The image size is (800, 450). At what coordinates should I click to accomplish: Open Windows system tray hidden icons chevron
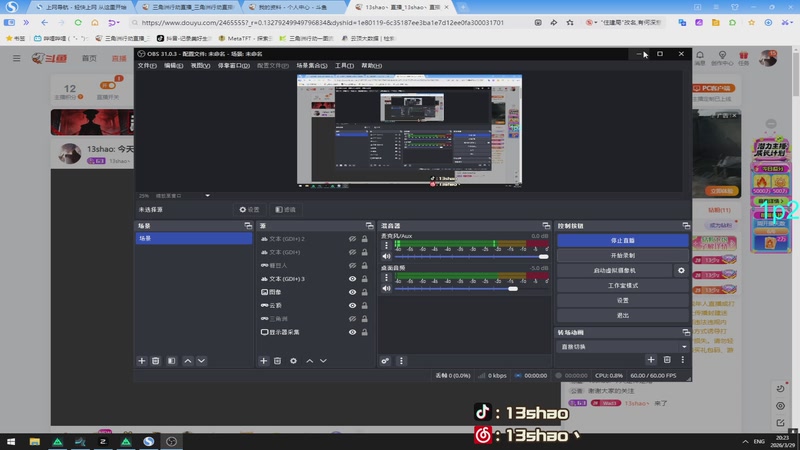pos(745,441)
